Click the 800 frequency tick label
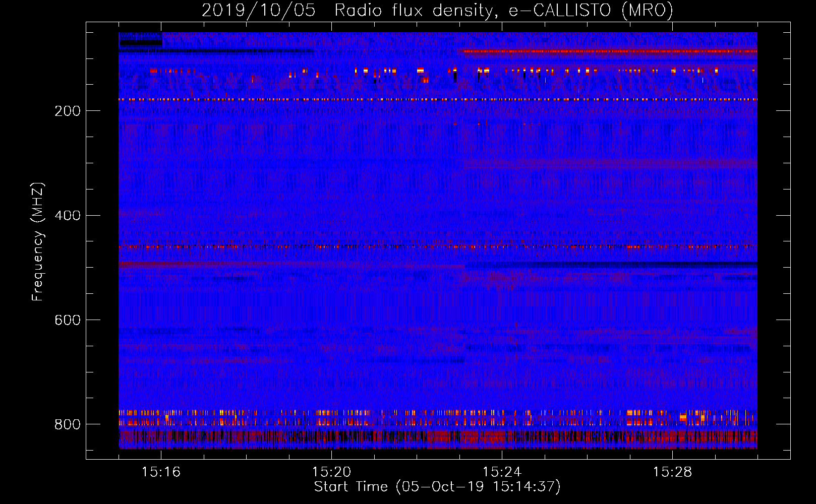This screenshot has height=504, width=816. click(68, 424)
